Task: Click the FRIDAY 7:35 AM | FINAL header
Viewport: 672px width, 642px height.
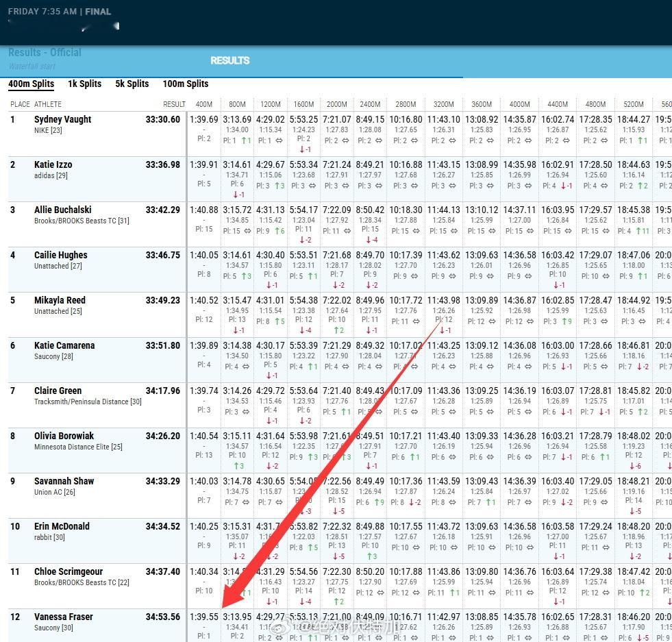Action: (60, 12)
